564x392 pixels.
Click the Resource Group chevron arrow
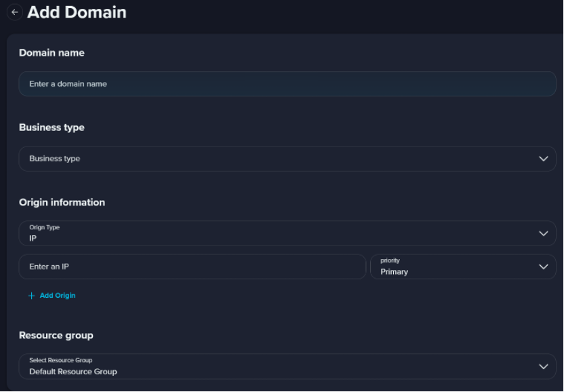pyautogui.click(x=544, y=366)
